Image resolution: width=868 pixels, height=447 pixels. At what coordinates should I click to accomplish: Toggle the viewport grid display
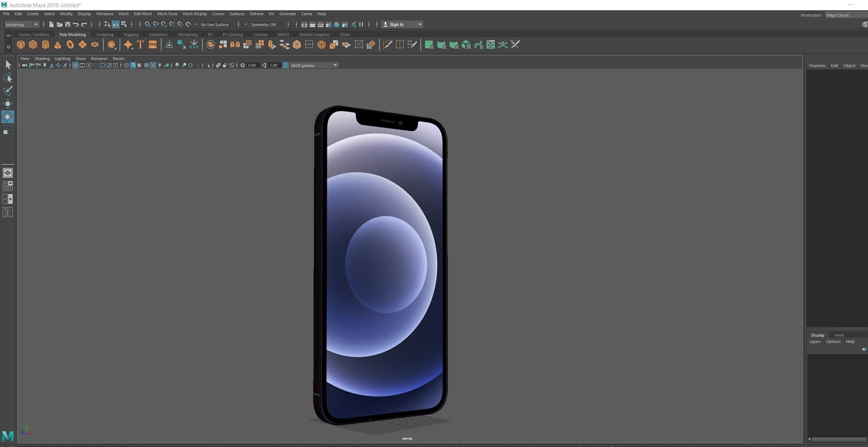point(75,65)
